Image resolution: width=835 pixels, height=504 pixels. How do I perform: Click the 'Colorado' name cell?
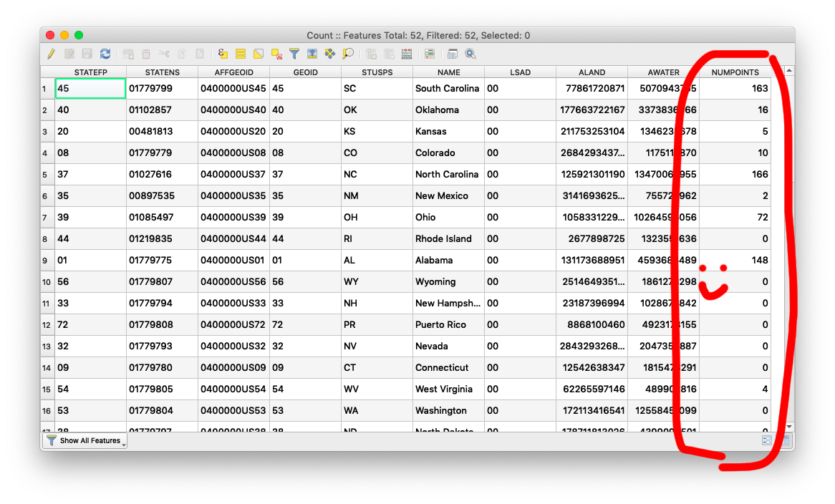[x=448, y=152]
